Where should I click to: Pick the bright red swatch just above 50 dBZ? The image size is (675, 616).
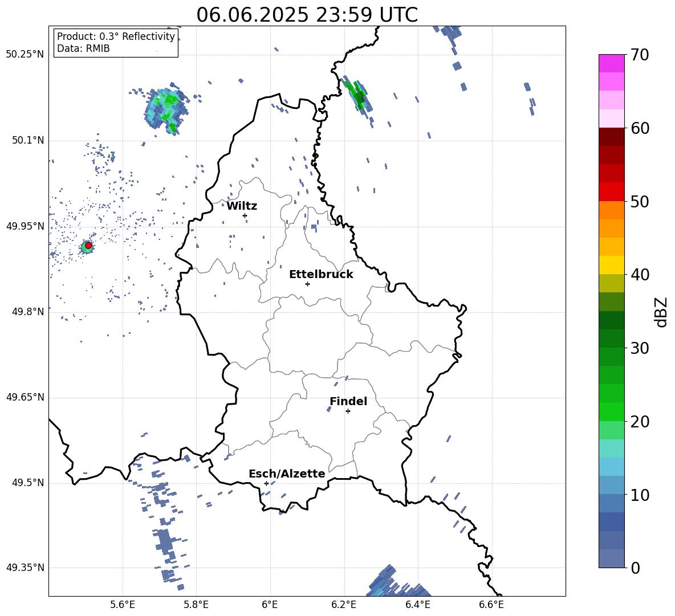tap(611, 192)
